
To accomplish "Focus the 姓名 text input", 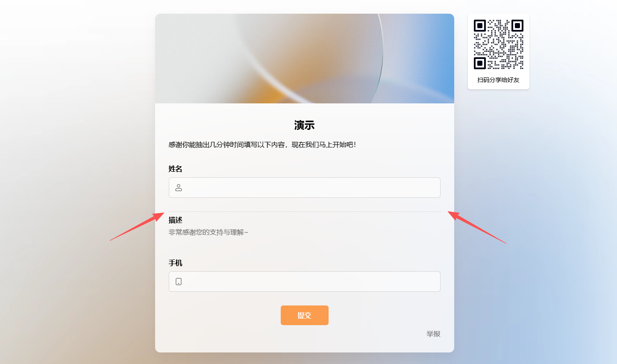I will click(x=305, y=188).
